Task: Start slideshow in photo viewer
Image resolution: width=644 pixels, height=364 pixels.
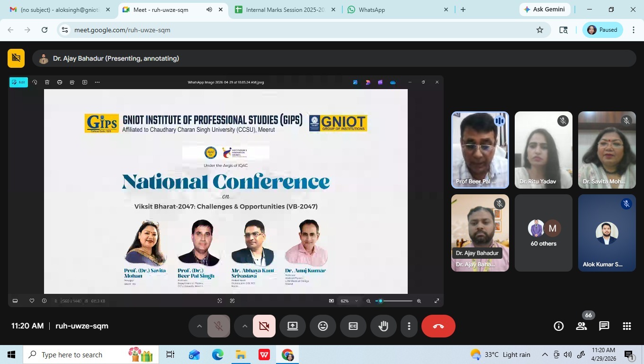Action: [x=85, y=82]
